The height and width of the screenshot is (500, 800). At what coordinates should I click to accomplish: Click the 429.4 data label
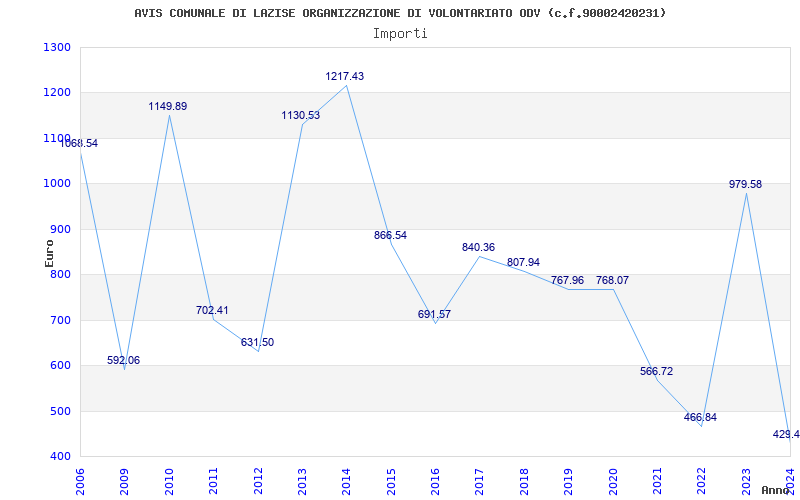(786, 435)
